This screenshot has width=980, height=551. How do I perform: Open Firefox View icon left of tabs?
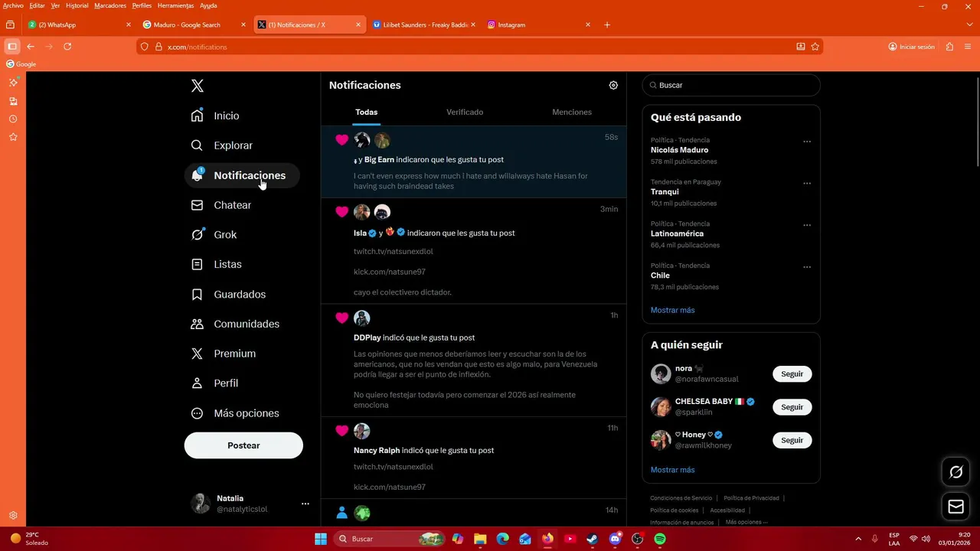coord(10,24)
